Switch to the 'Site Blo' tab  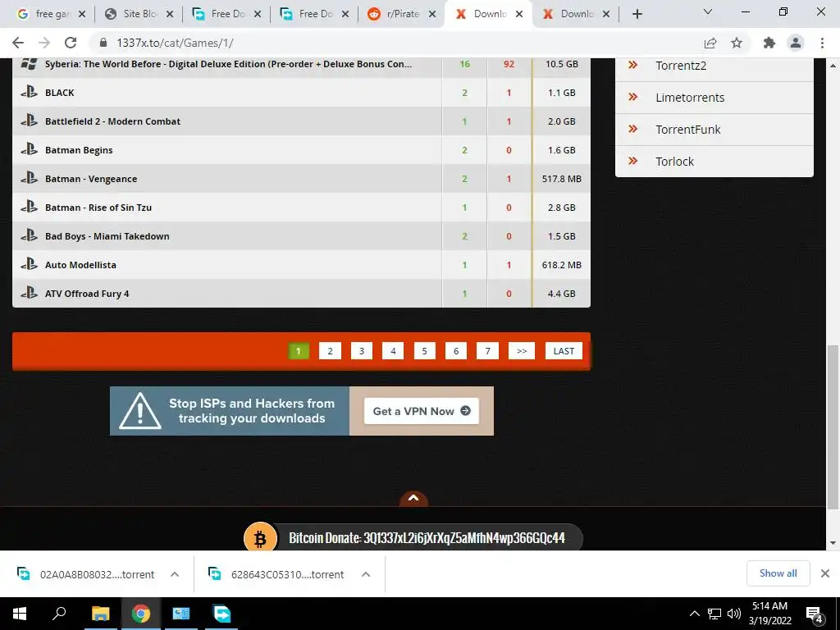pos(134,14)
